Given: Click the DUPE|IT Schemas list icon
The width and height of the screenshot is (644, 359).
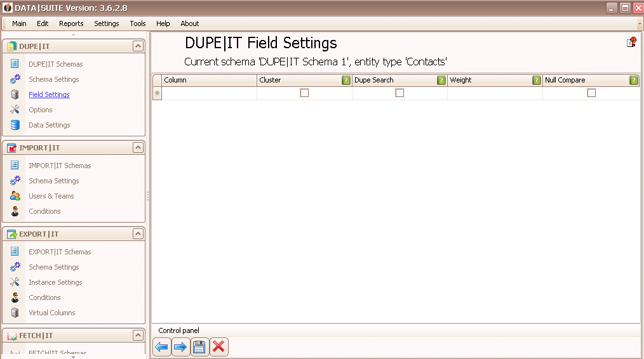Looking at the screenshot, I should [x=15, y=63].
